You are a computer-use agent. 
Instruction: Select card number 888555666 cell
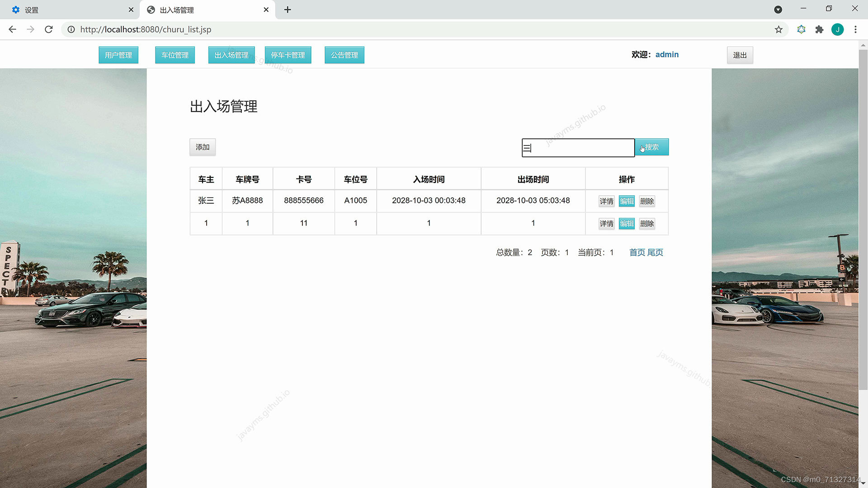pyautogui.click(x=304, y=201)
